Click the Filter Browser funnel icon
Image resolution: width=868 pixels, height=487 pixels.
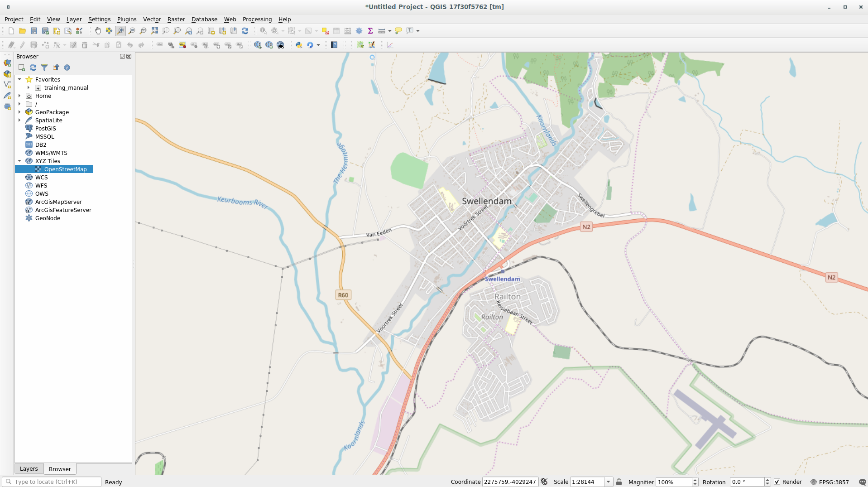(44, 68)
